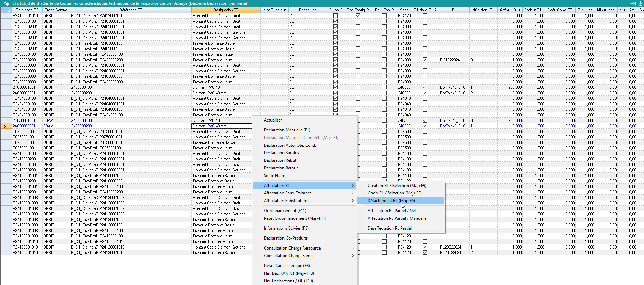This screenshot has width=644, height=285.
Task: Choose Création RL / Sélection (Maj+F9)
Action: click(x=397, y=186)
